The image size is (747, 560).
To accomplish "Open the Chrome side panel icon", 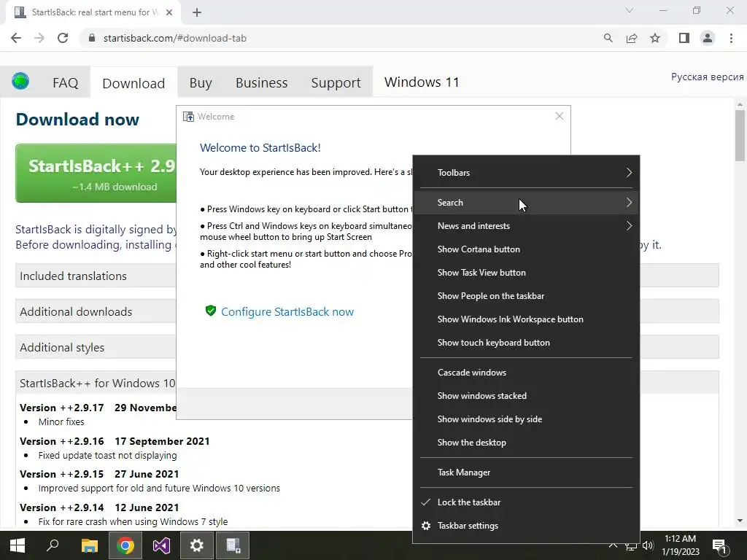I will click(684, 38).
